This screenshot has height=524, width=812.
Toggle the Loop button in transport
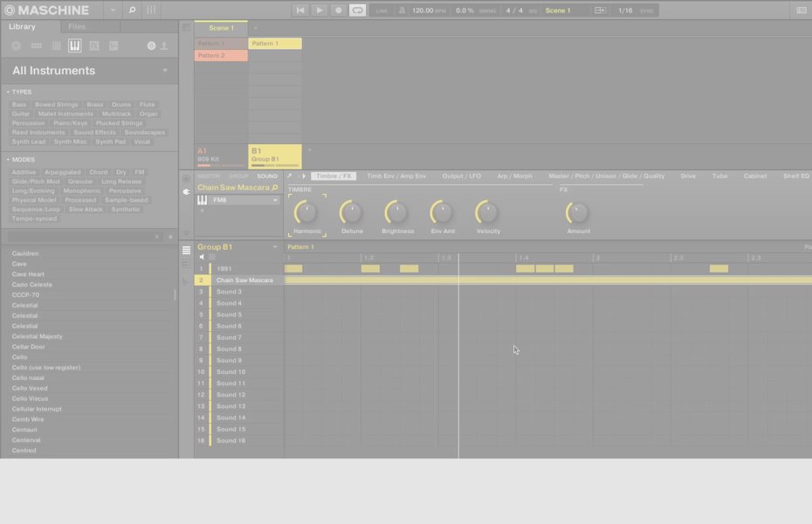(358, 10)
